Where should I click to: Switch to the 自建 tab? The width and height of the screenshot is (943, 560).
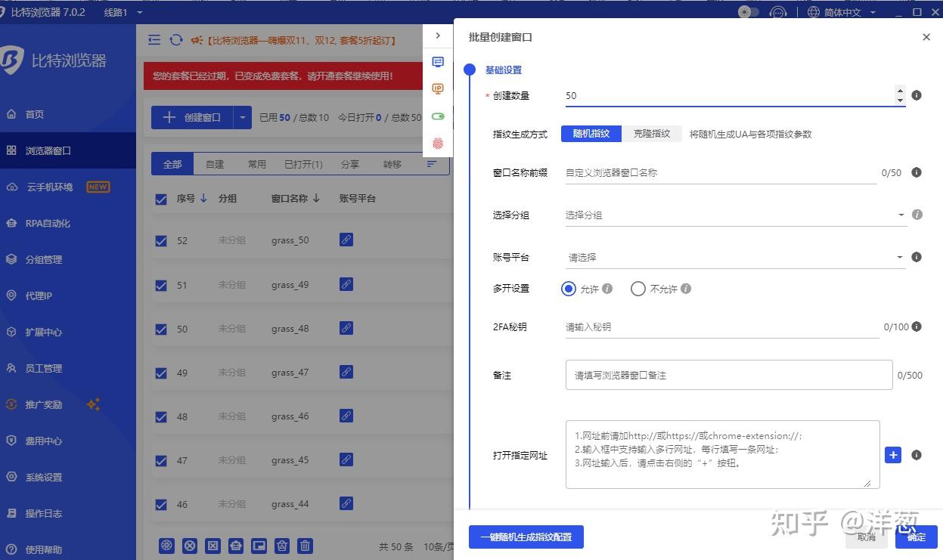pos(215,164)
